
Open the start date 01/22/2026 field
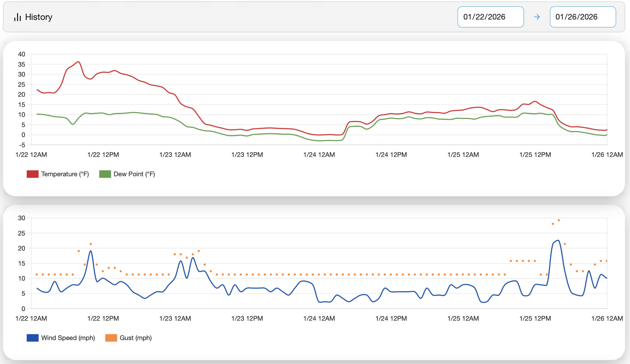pos(490,17)
